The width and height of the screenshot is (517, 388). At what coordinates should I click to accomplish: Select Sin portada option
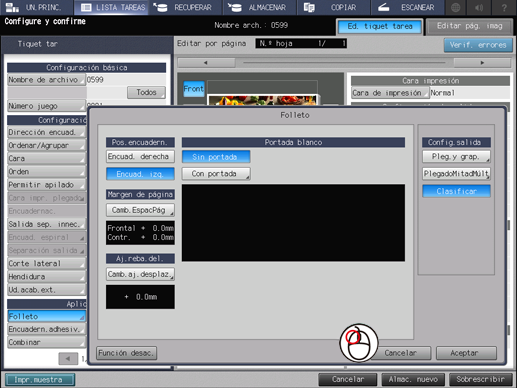pyautogui.click(x=216, y=157)
